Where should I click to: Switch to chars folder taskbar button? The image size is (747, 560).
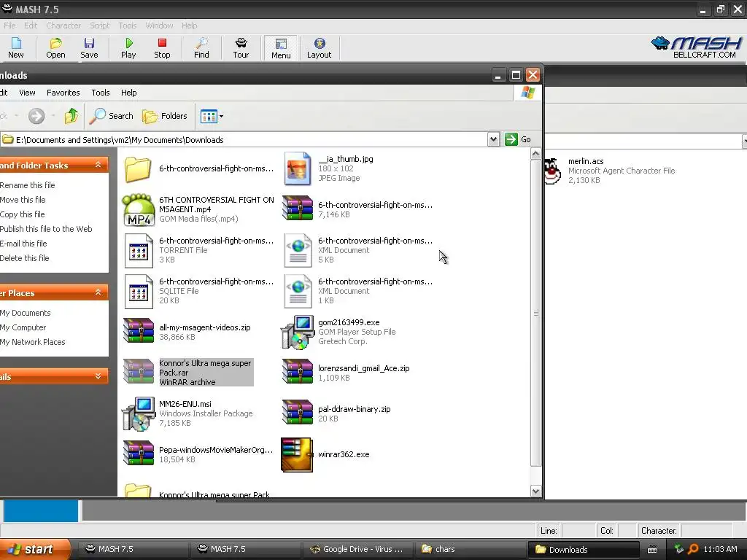pos(469,549)
